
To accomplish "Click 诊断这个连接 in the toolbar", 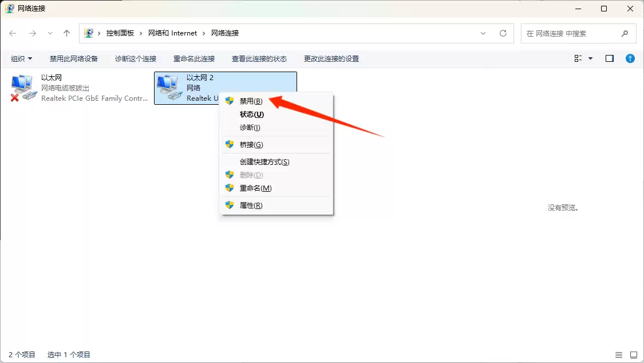I will coord(136,58).
